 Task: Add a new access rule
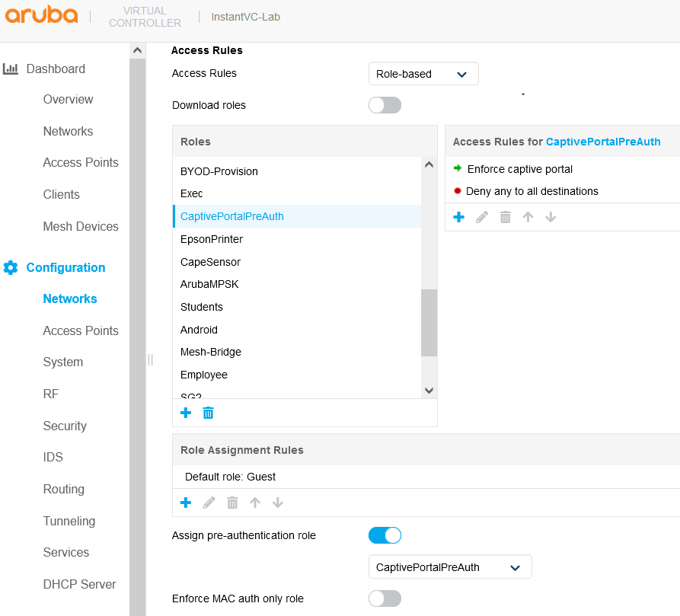click(x=458, y=217)
